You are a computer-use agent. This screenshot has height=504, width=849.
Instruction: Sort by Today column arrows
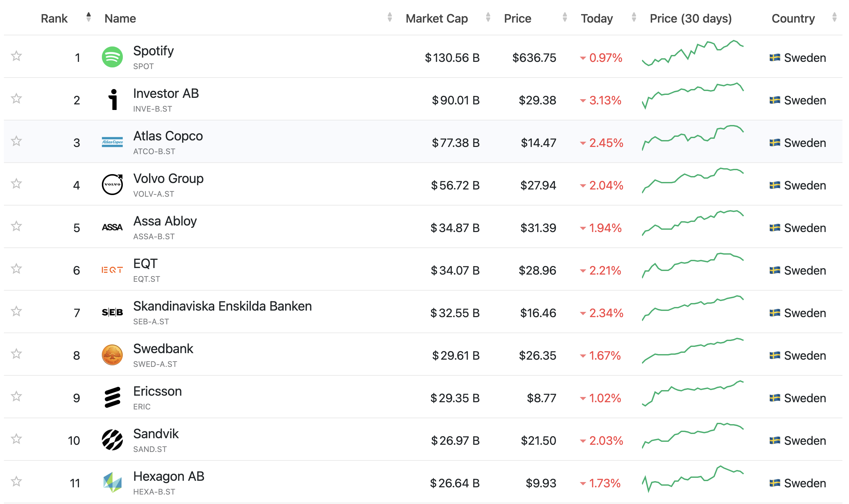634,17
